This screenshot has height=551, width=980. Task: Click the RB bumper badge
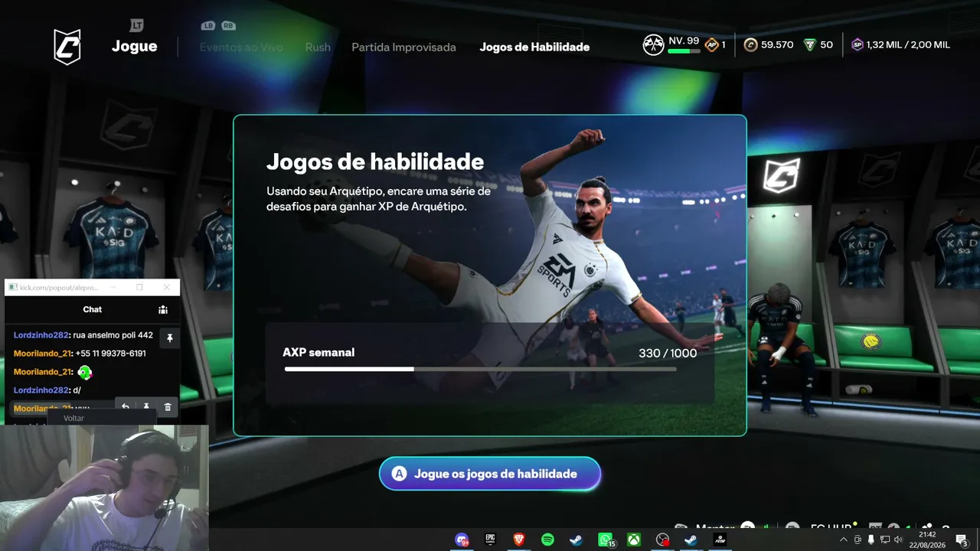pos(228,26)
